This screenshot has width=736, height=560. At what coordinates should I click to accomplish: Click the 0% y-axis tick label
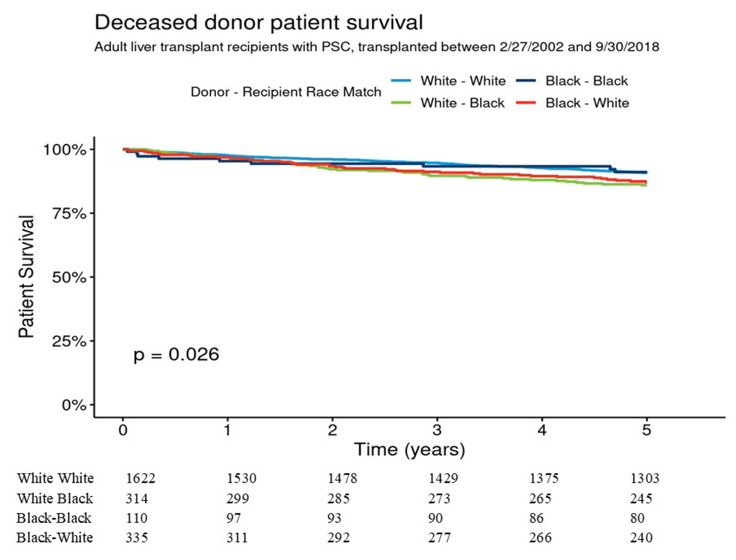[x=74, y=405]
